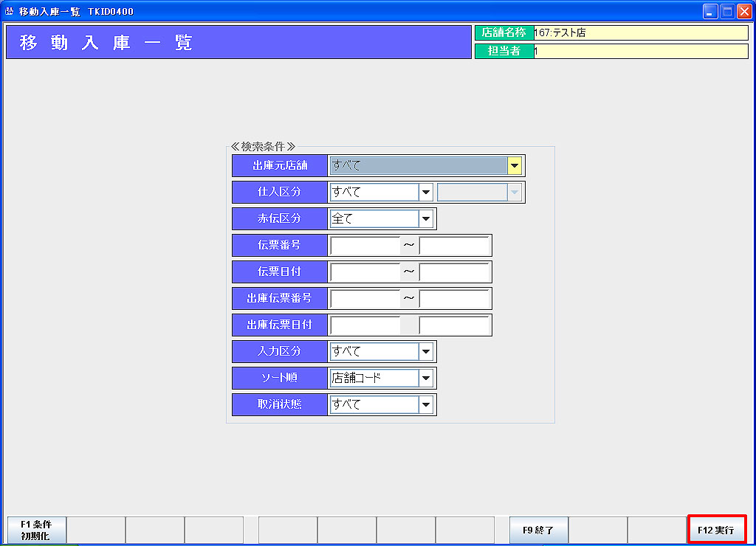
Task: Click the 出庫伝票番号 end field
Action: pos(454,299)
